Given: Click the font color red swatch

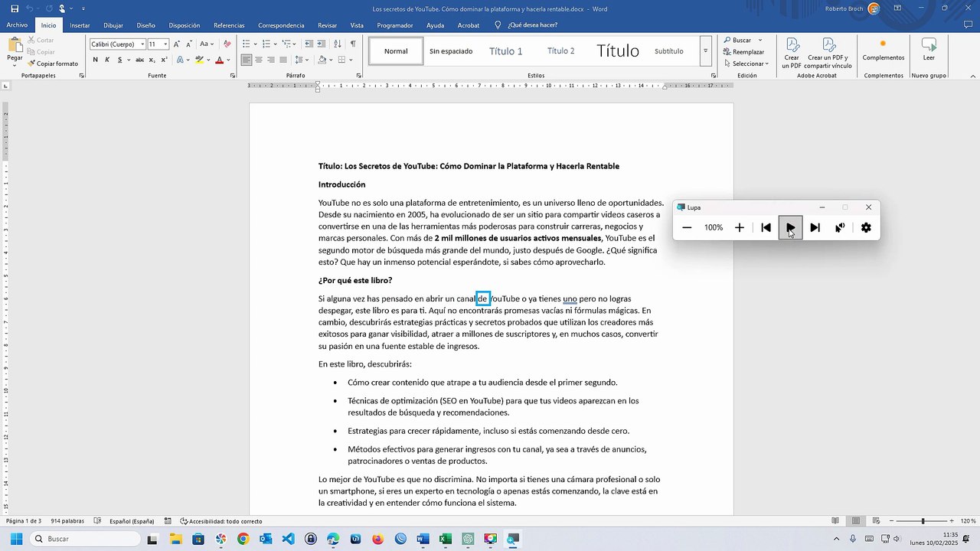Looking at the screenshot, I should pos(219,60).
